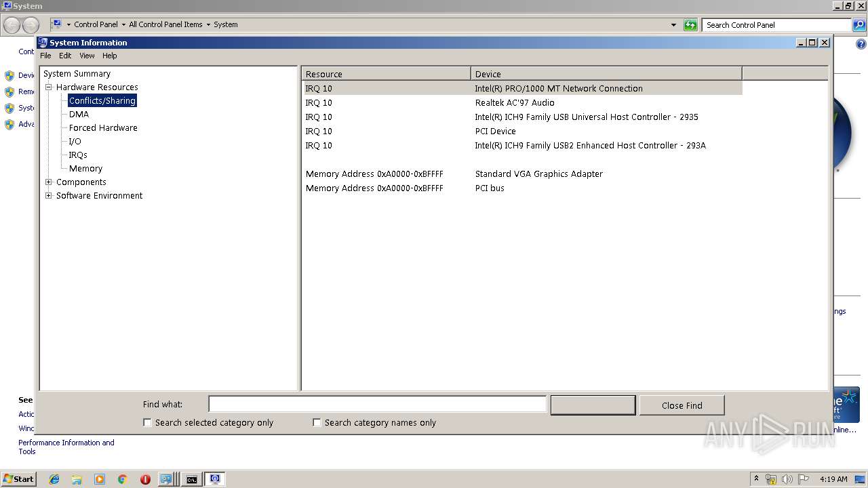
Task: Open the File menu in System Information
Action: coord(45,56)
